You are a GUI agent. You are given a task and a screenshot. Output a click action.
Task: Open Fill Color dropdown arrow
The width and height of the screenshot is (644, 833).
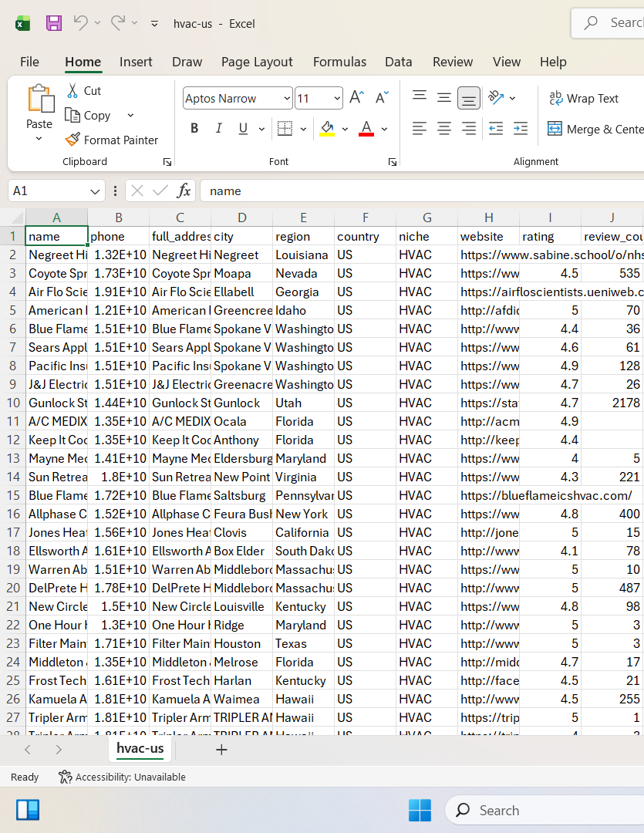click(345, 129)
